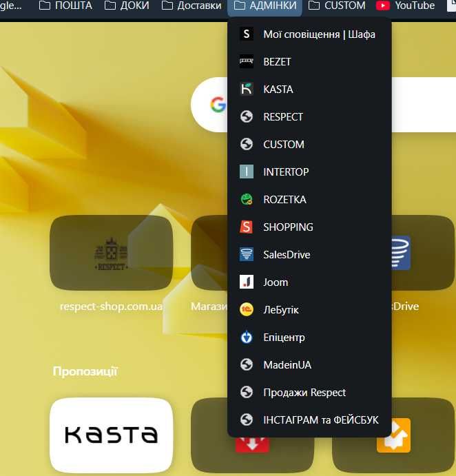Click the Пропозиції heading

click(x=85, y=371)
